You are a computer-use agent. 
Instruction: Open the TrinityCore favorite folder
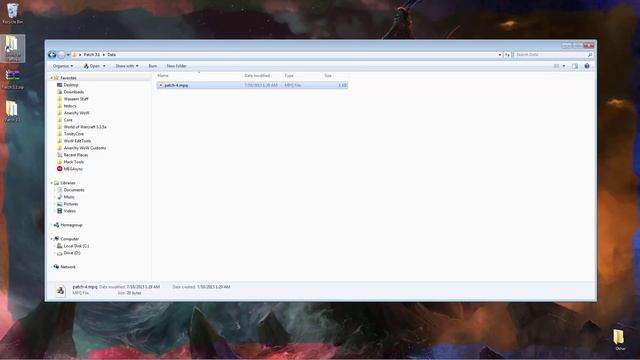(73, 134)
